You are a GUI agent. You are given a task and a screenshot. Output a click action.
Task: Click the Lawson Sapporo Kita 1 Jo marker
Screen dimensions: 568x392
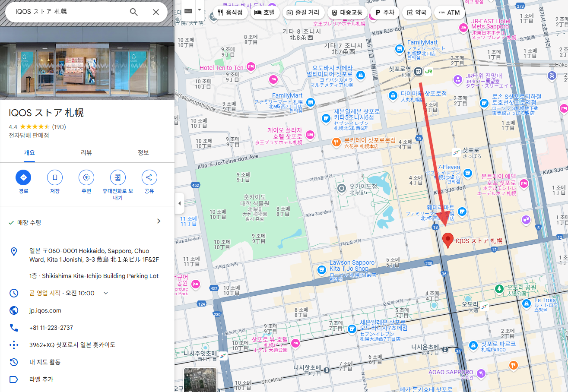click(x=321, y=270)
